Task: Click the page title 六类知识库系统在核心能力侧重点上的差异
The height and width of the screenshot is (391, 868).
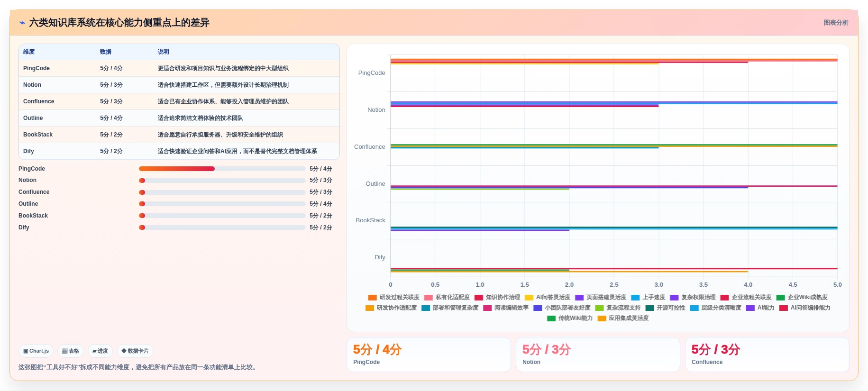Action: (x=119, y=23)
